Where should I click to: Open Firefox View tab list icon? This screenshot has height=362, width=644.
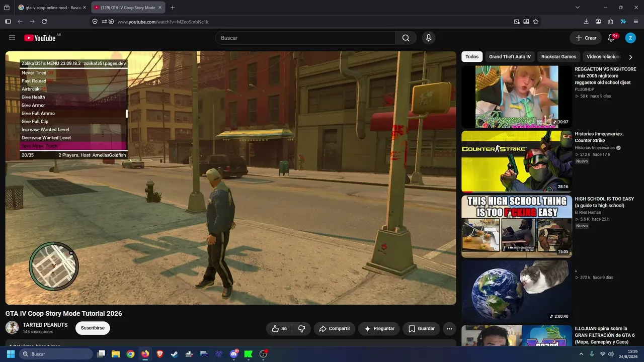(7, 8)
